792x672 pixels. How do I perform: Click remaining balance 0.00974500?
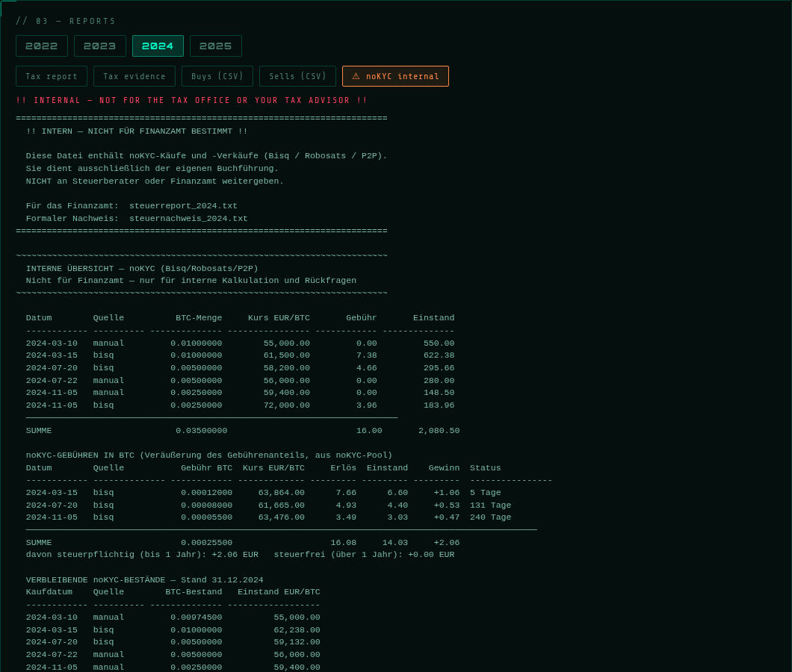[197, 617]
